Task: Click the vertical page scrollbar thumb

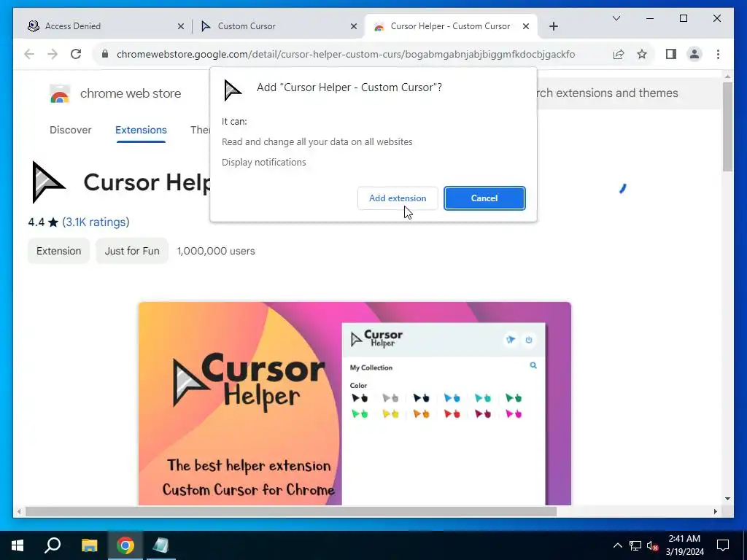Action: point(727,127)
